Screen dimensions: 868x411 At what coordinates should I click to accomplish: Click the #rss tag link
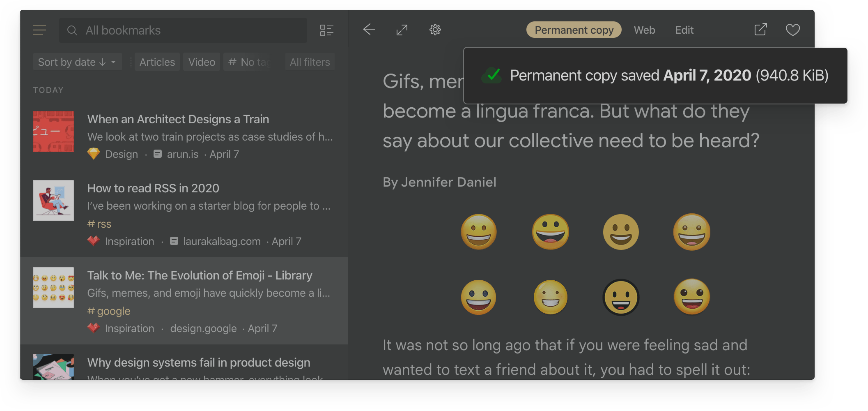[99, 224]
